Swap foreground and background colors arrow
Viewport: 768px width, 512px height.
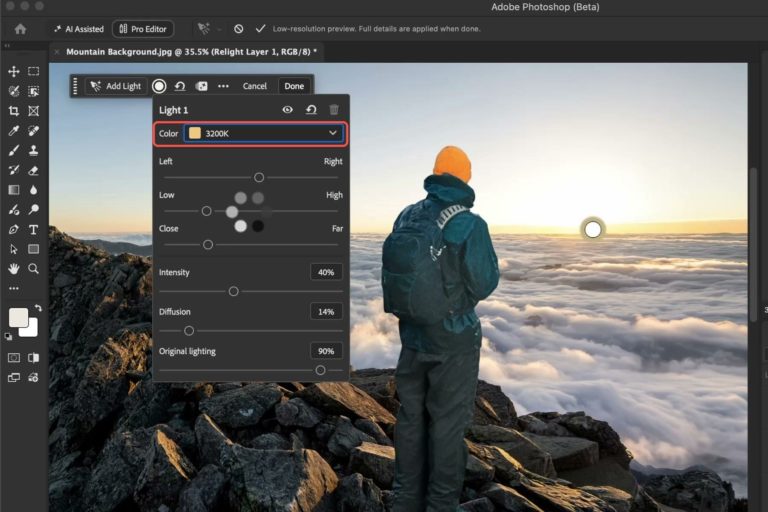coord(38,308)
